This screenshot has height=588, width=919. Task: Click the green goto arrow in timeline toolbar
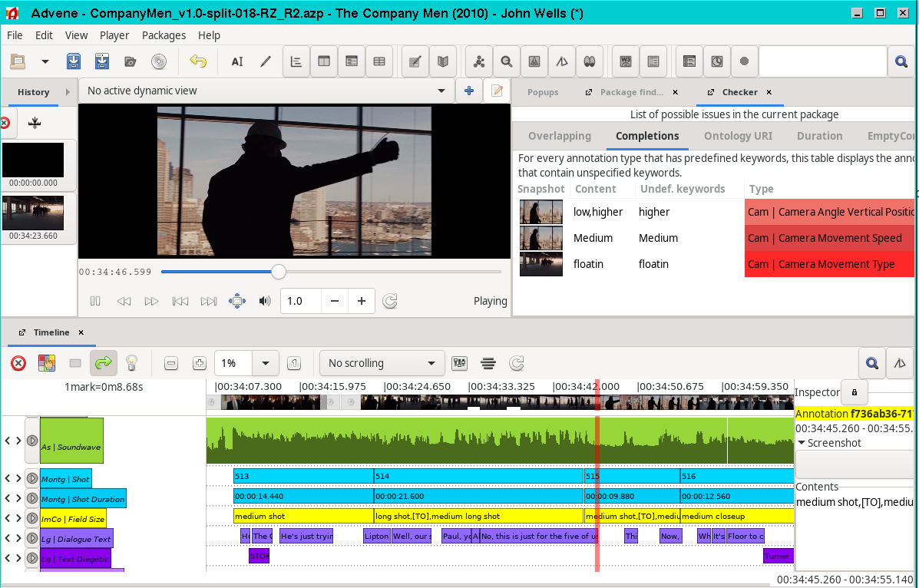102,363
